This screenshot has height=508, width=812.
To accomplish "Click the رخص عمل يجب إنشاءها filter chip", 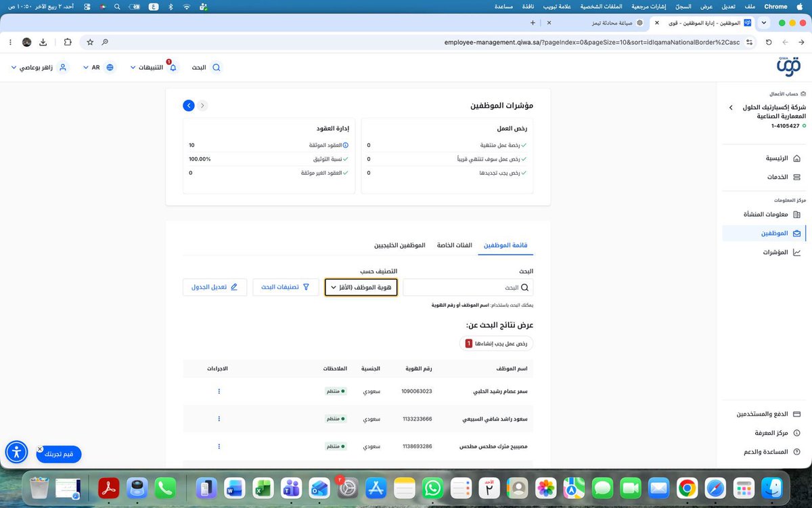I will 496,343.
